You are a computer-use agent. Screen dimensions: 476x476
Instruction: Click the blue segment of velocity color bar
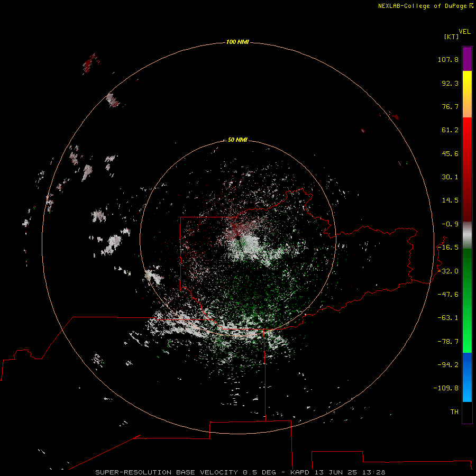click(x=467, y=377)
